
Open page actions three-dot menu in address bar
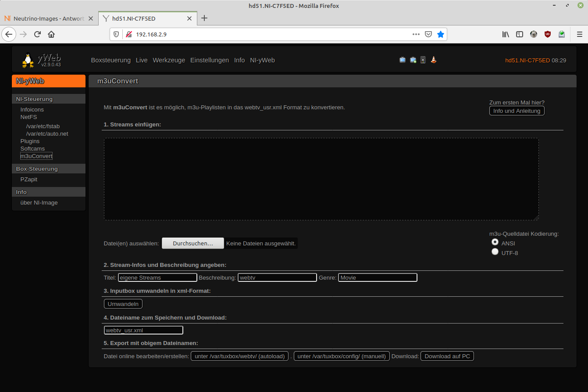[x=416, y=34]
